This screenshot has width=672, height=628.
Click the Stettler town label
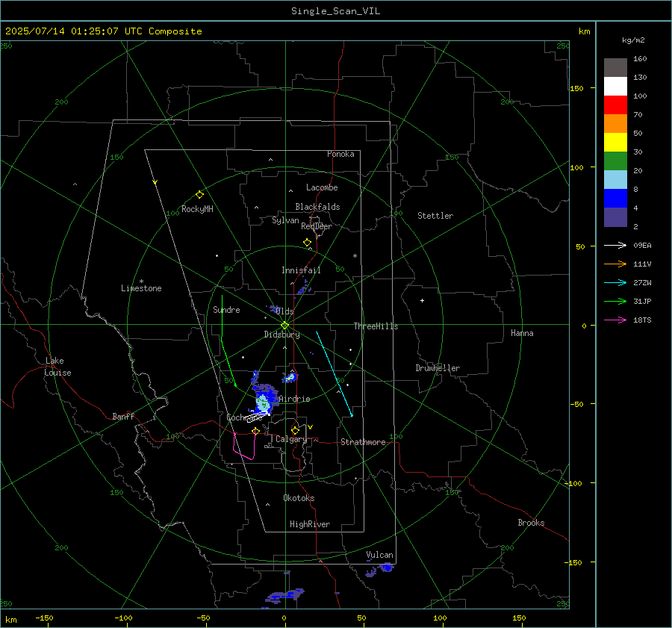click(x=435, y=216)
